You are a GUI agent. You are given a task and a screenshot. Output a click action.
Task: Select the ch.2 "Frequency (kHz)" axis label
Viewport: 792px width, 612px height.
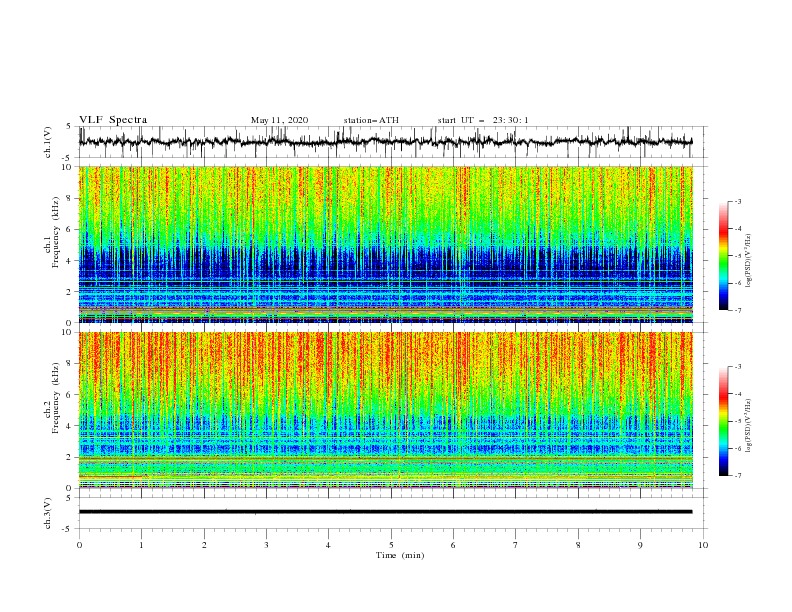[x=56, y=398]
